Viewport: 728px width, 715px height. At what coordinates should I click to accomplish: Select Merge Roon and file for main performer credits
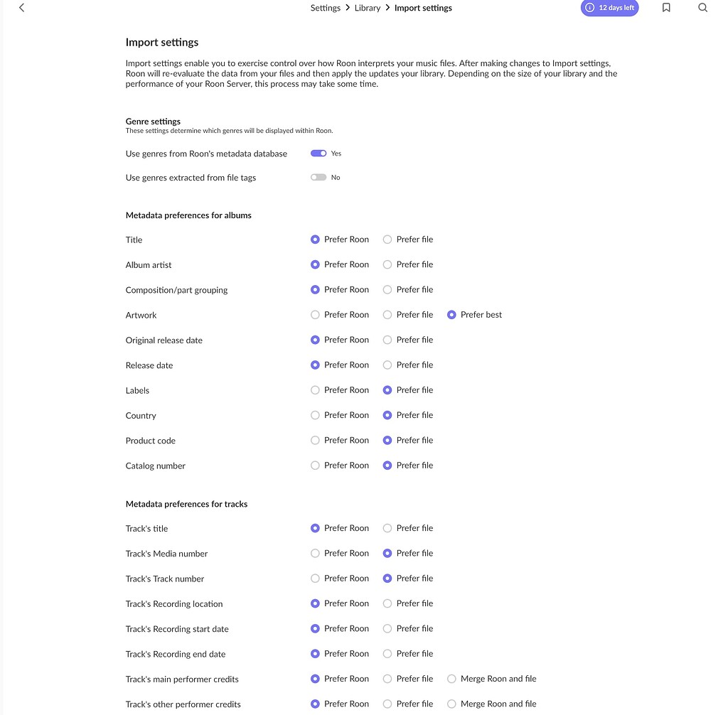pyautogui.click(x=451, y=679)
